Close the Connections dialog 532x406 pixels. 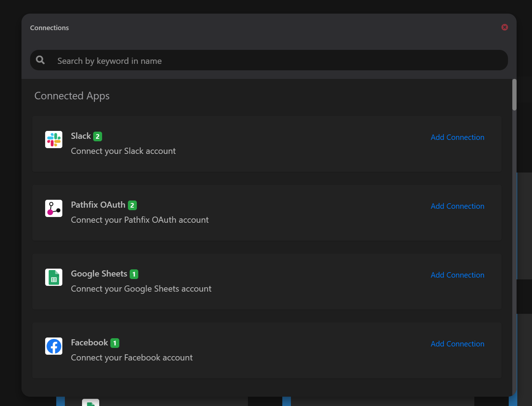(504, 27)
